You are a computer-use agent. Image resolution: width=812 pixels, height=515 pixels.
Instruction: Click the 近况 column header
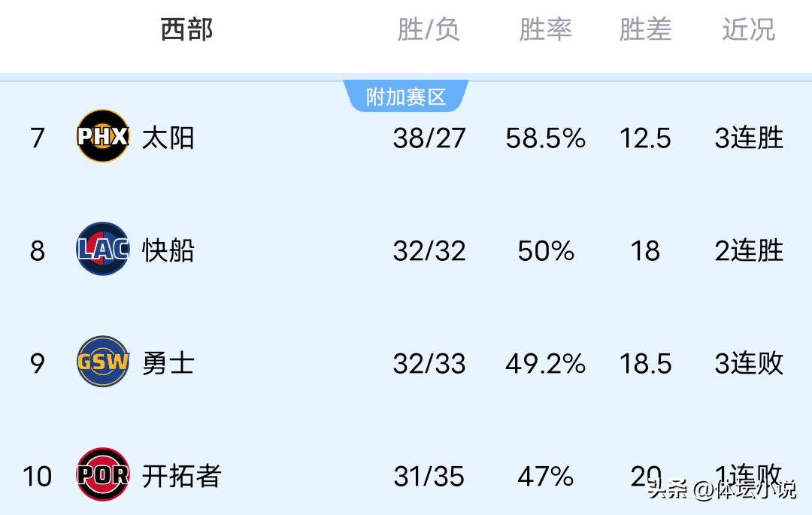point(748,30)
